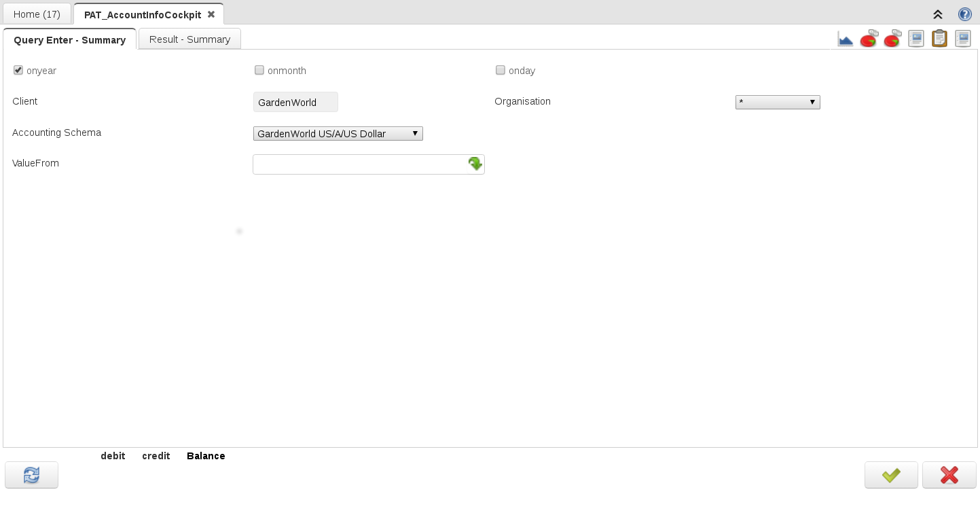Click the blue area chart icon

pyautogui.click(x=845, y=39)
